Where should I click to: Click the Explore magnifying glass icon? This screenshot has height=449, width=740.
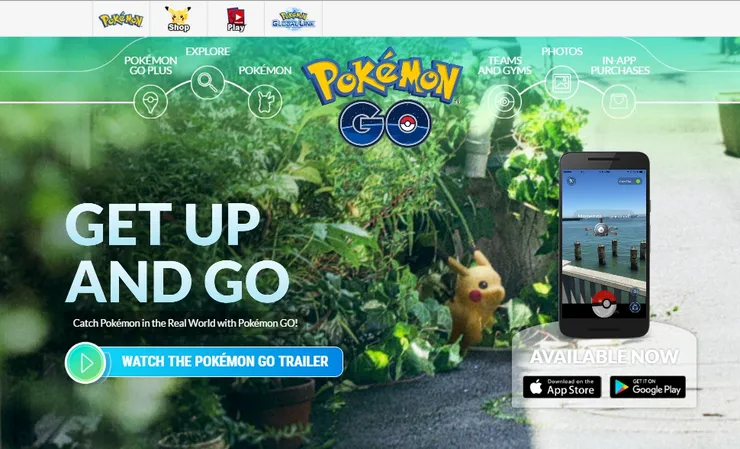click(x=208, y=82)
